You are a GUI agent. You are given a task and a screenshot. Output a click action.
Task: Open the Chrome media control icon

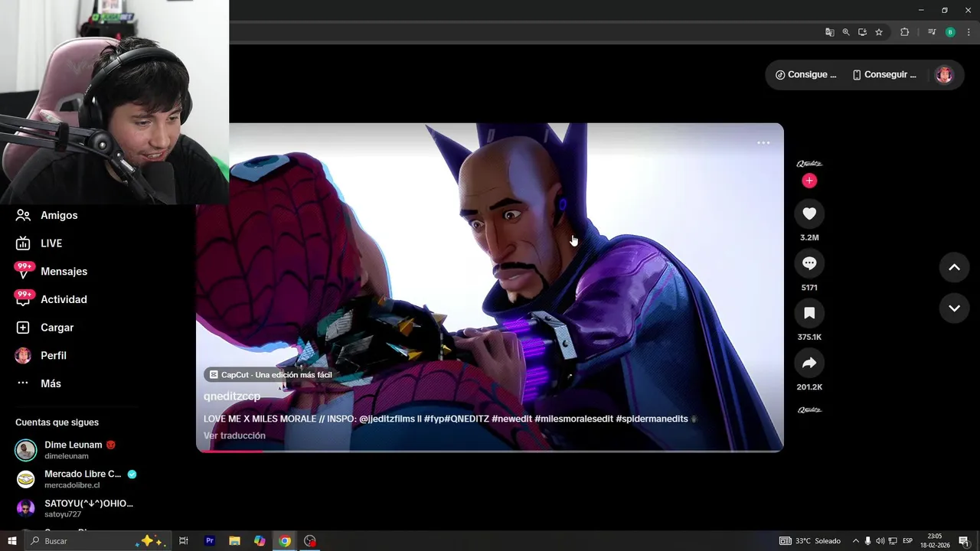pyautogui.click(x=932, y=32)
